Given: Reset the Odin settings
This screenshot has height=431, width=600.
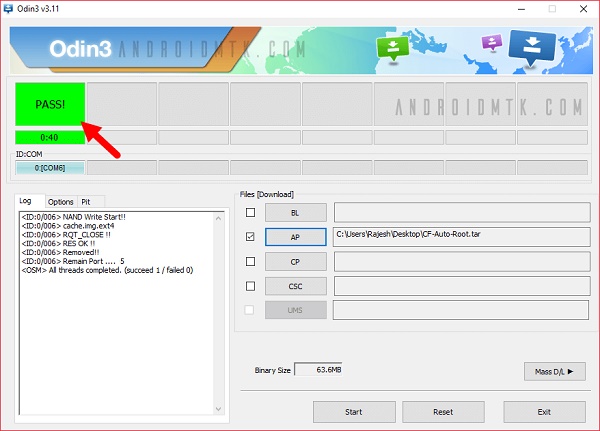Looking at the screenshot, I should [x=443, y=412].
